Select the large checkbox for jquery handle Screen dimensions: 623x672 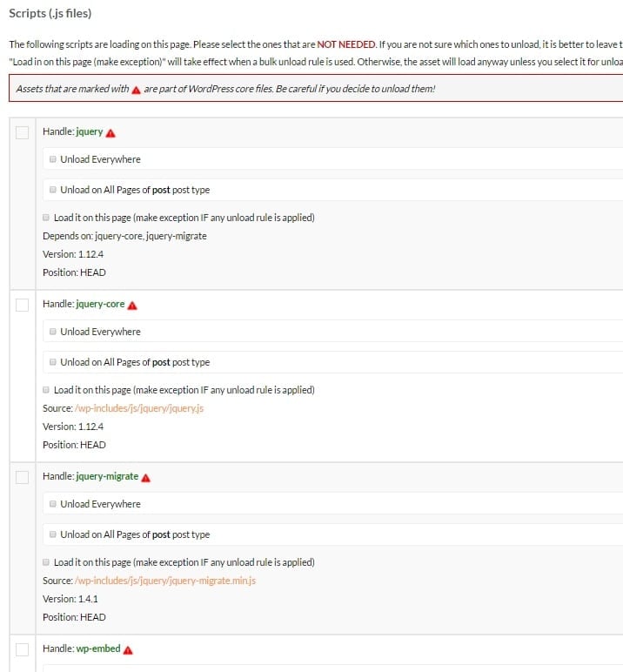pyautogui.click(x=23, y=132)
